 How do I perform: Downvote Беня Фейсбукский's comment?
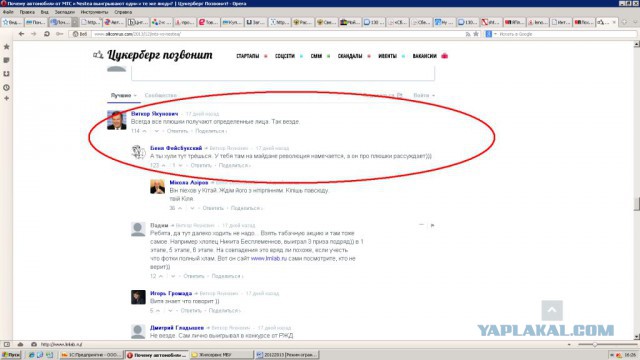[180, 165]
